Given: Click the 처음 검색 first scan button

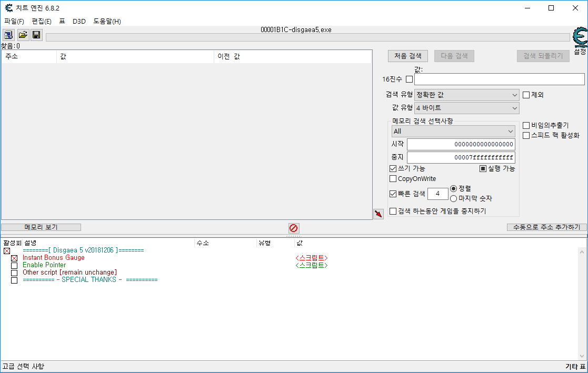Looking at the screenshot, I should point(408,56).
